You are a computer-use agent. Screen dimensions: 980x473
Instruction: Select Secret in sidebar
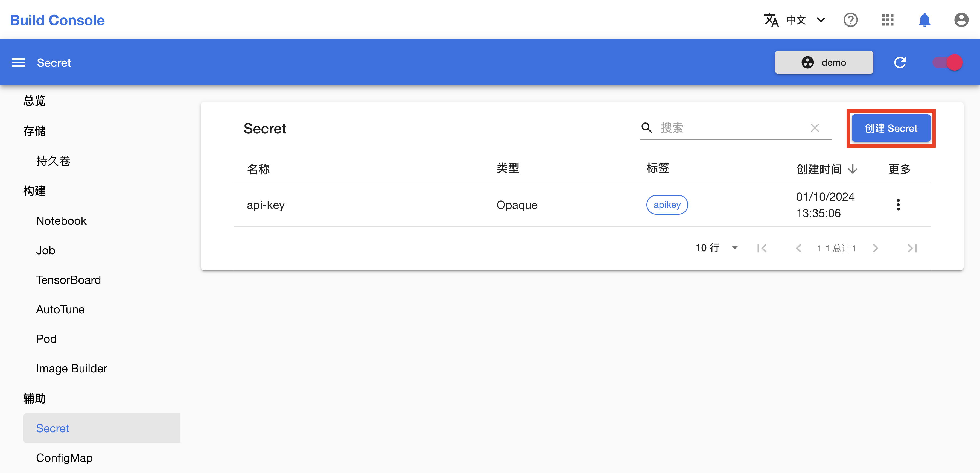point(101,428)
